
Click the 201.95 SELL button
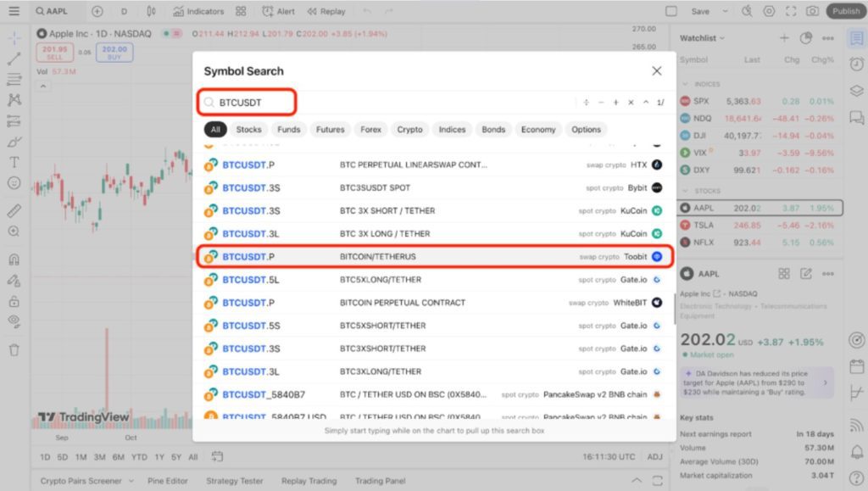pyautogui.click(x=55, y=53)
